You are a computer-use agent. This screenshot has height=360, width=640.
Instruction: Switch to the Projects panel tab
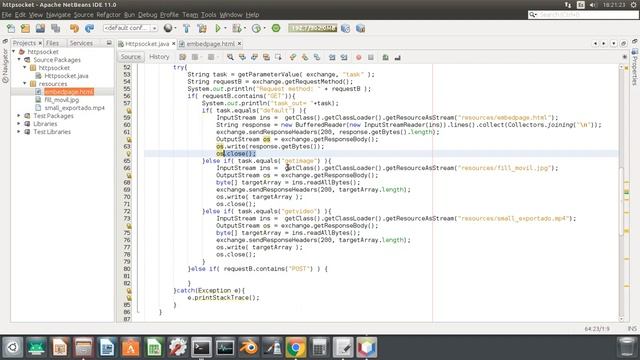pos(24,43)
